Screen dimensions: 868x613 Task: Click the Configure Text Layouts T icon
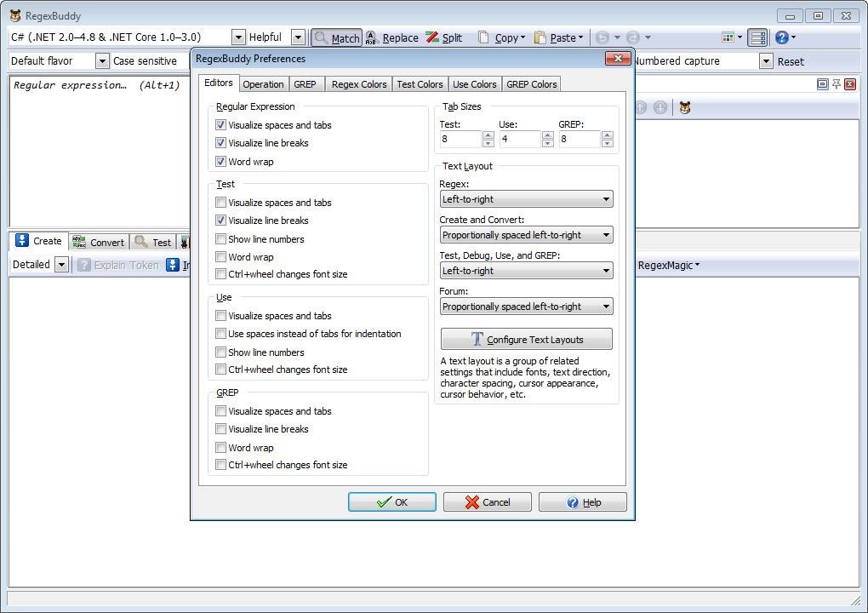(x=477, y=339)
